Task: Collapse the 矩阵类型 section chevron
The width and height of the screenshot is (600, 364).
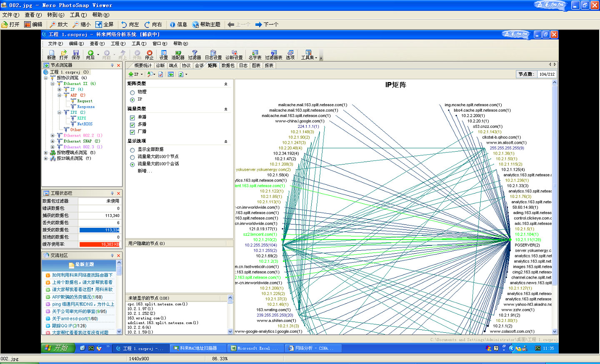Action: click(x=226, y=84)
